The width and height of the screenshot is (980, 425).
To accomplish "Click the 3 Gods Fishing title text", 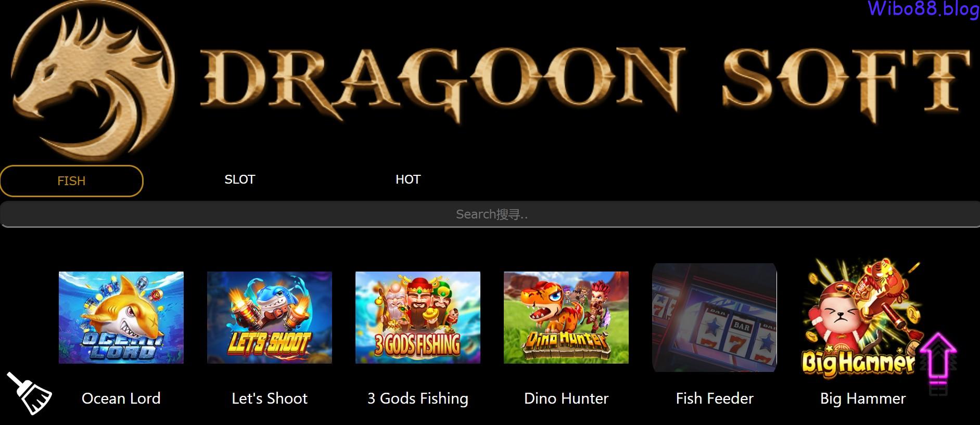I will pos(418,398).
